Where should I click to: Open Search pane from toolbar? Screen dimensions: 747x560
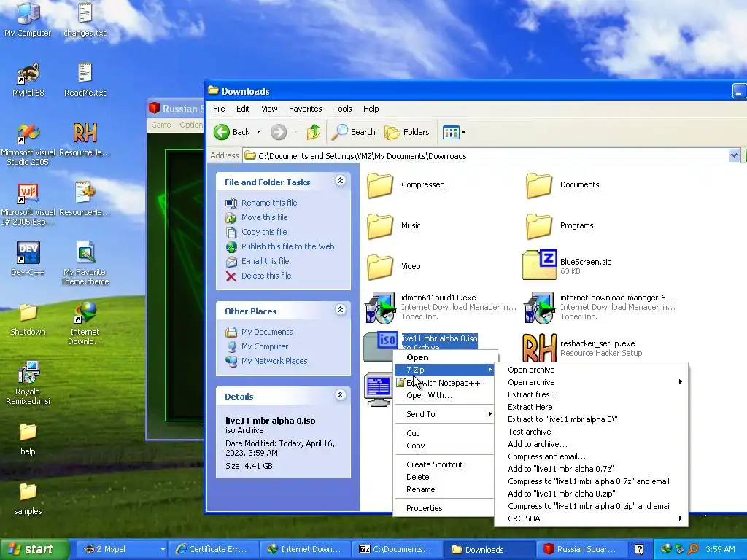click(354, 132)
